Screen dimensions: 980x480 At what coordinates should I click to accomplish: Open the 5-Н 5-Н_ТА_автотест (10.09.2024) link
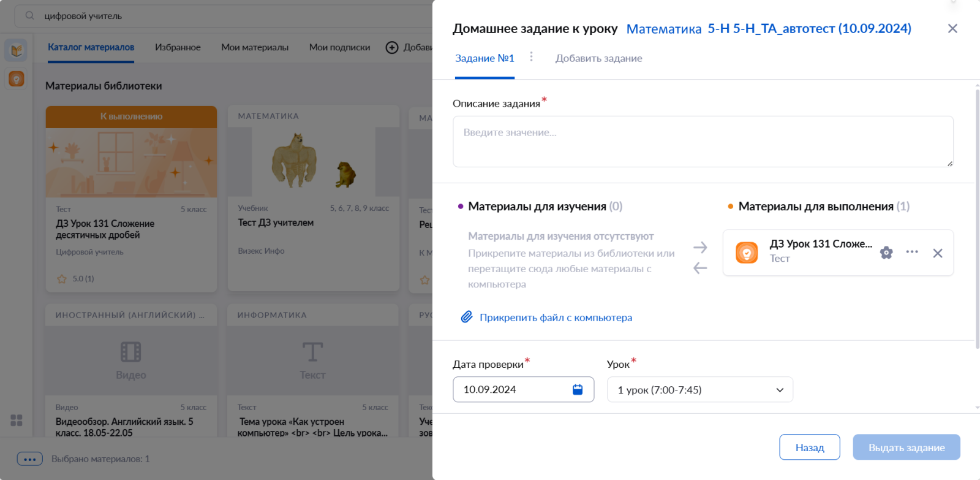[810, 29]
